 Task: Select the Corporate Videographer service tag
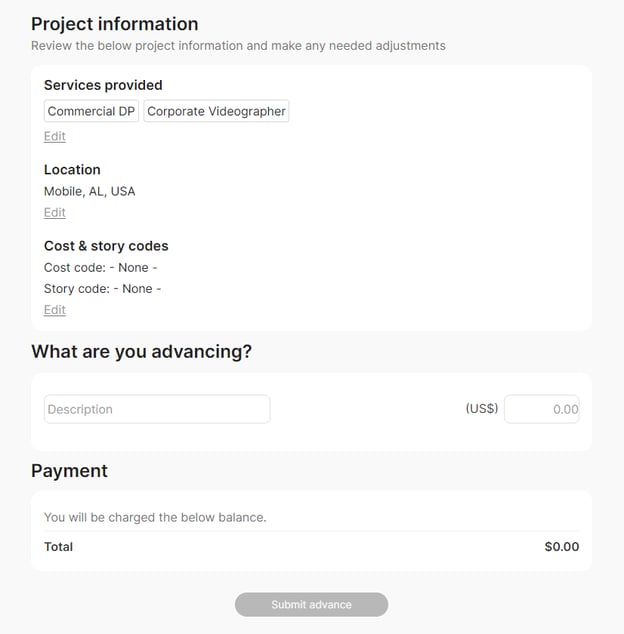[x=216, y=111]
